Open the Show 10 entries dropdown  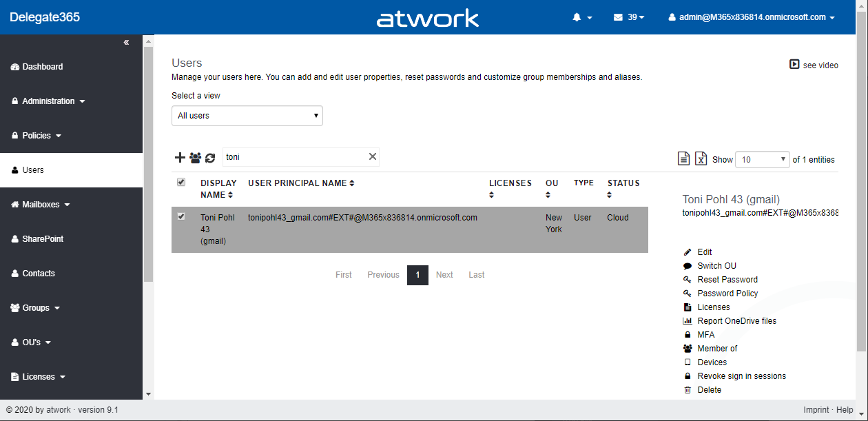click(x=762, y=159)
